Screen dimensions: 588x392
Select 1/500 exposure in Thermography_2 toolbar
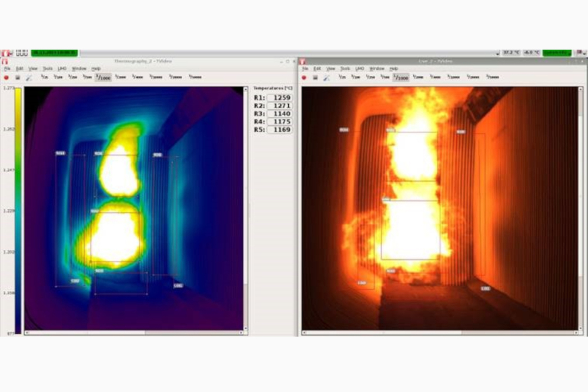pos(87,77)
